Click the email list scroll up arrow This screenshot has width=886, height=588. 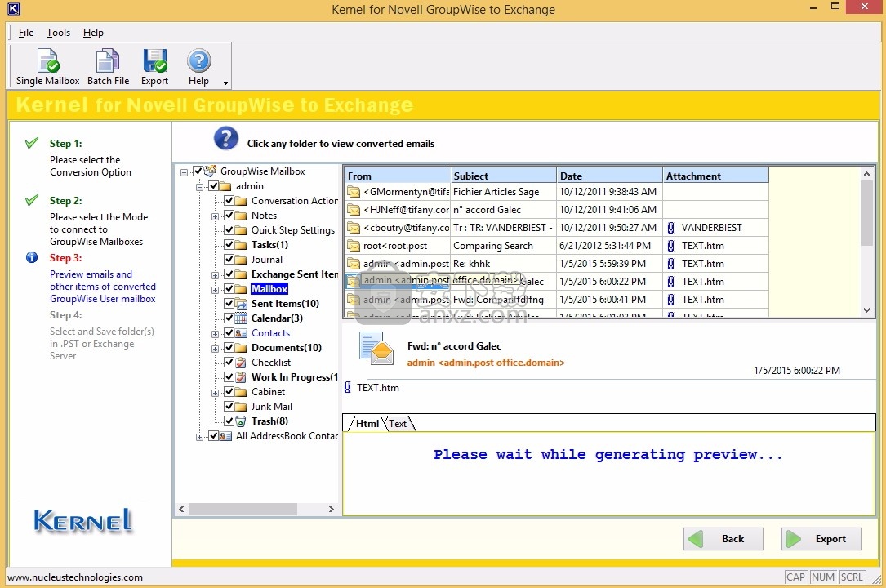click(x=866, y=174)
